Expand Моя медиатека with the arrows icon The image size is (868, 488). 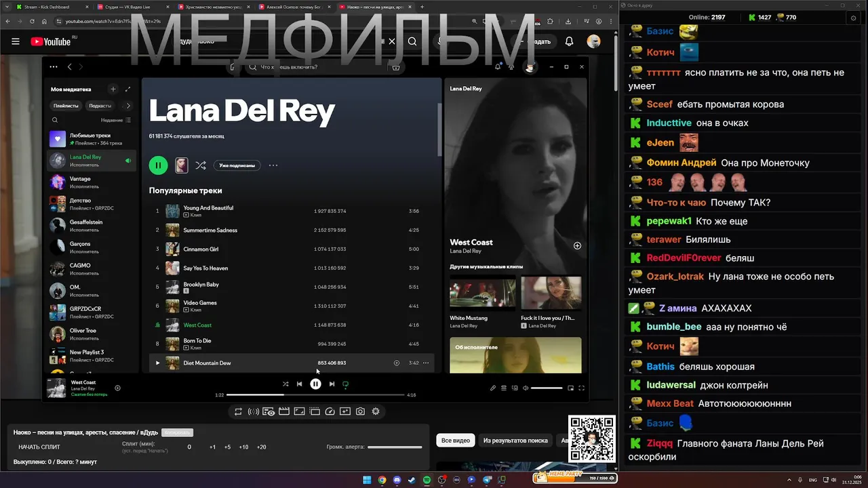coord(127,89)
